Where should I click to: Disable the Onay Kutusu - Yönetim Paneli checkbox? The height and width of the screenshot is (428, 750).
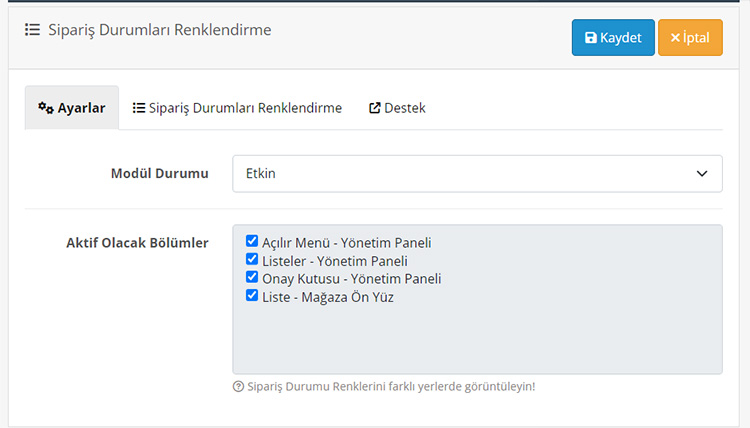[x=252, y=277]
